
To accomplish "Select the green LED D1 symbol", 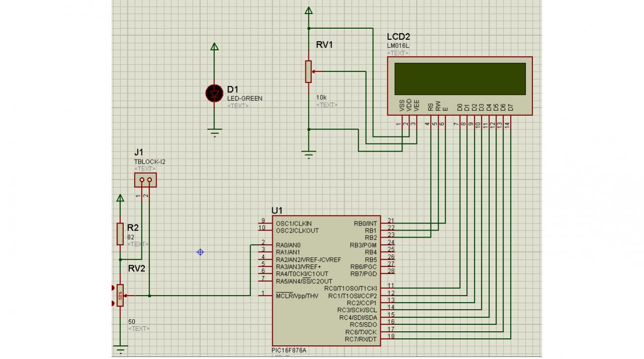I will [x=215, y=94].
